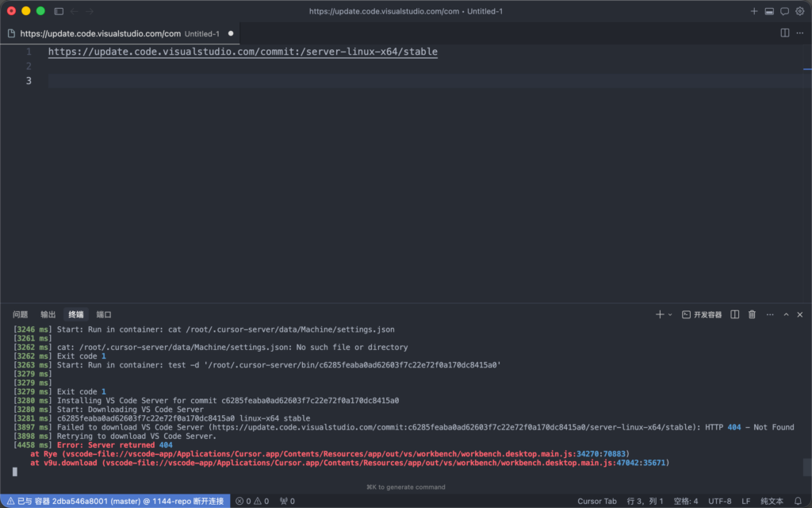Toggle the AI chat pane icon

coord(784,11)
